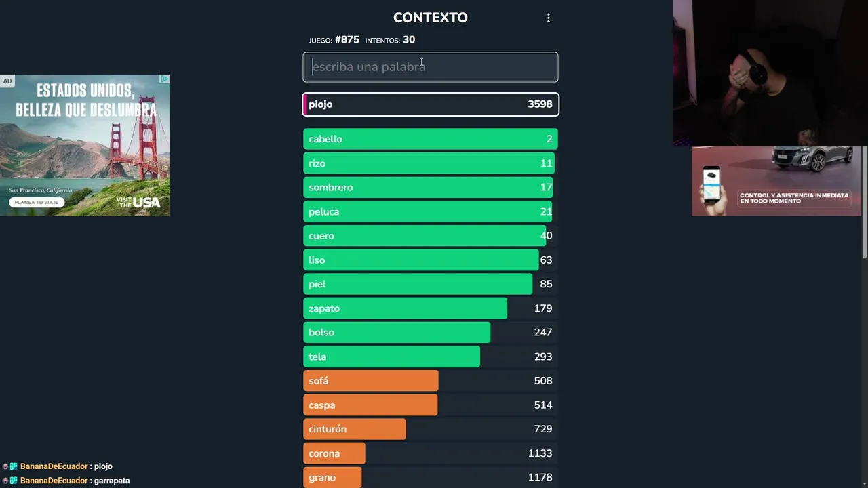Open the three-dot options menu

(x=549, y=18)
